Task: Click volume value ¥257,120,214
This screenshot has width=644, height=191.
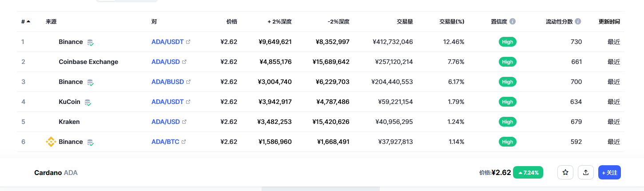Action: (394, 62)
